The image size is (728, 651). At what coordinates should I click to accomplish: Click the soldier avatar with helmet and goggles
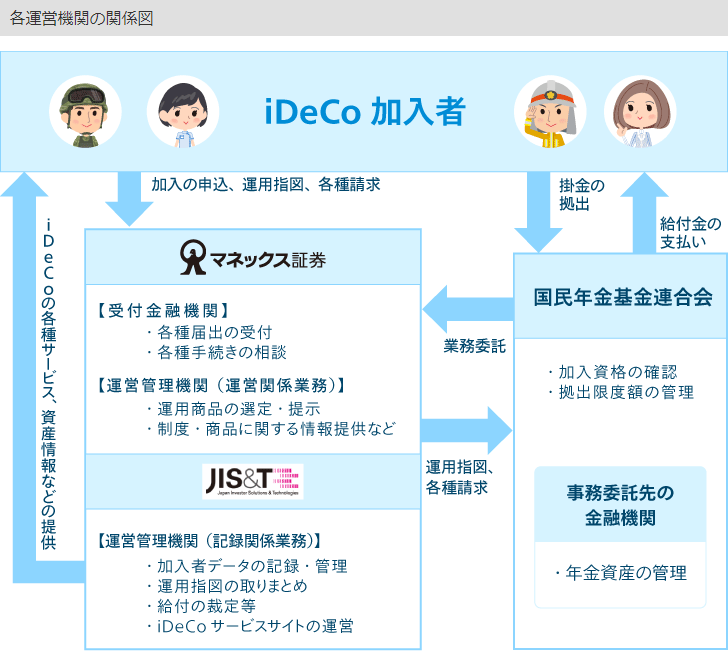coord(85,112)
